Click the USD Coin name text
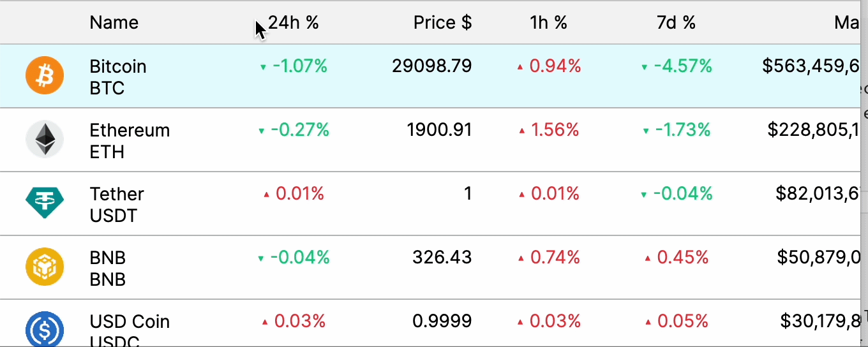 130,321
